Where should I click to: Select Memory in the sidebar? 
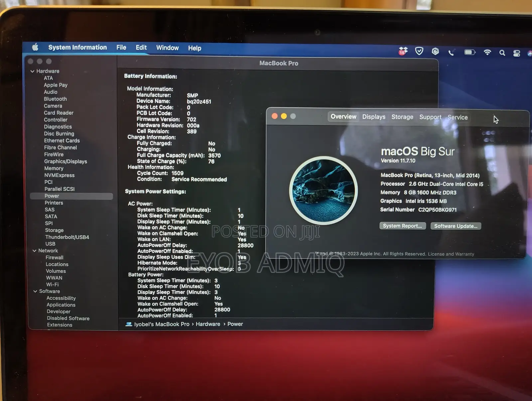[54, 169]
